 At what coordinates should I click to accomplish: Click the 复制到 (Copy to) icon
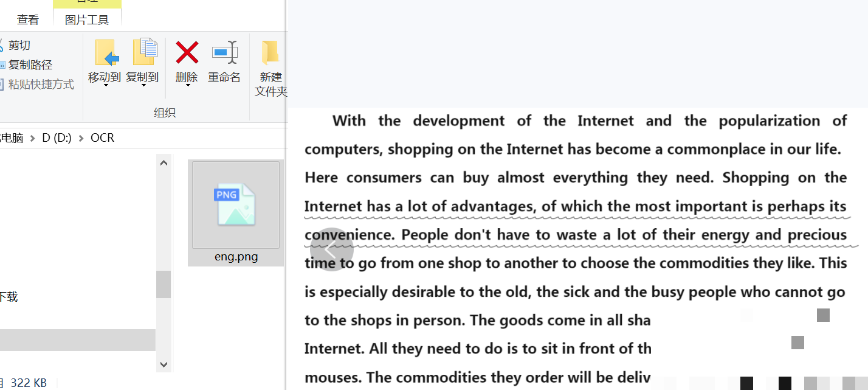pyautogui.click(x=143, y=53)
